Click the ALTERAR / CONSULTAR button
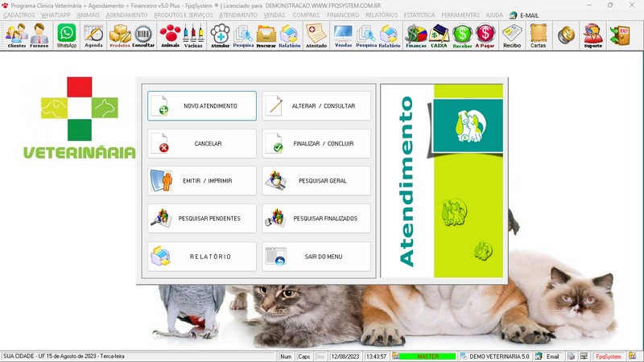Viewport: 644px width, 362px height. 316,106
